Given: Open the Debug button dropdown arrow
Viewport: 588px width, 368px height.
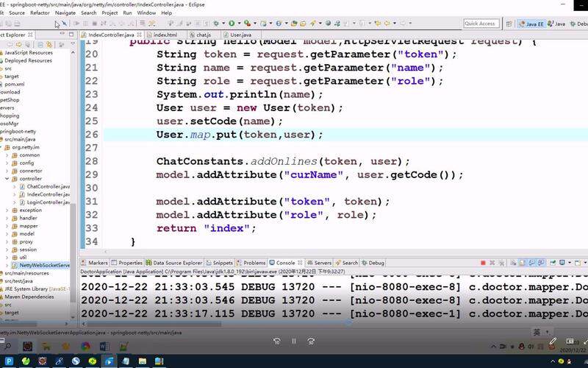Looking at the screenshot, I should [223, 24].
